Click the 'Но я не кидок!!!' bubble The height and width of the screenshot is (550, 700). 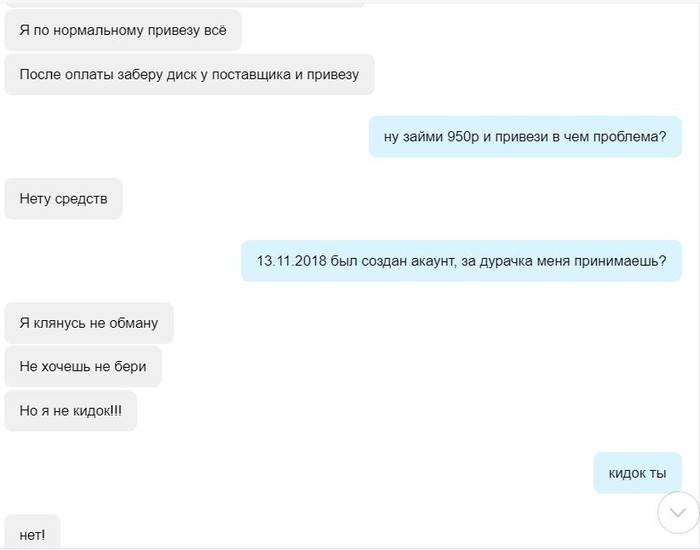coord(71,411)
